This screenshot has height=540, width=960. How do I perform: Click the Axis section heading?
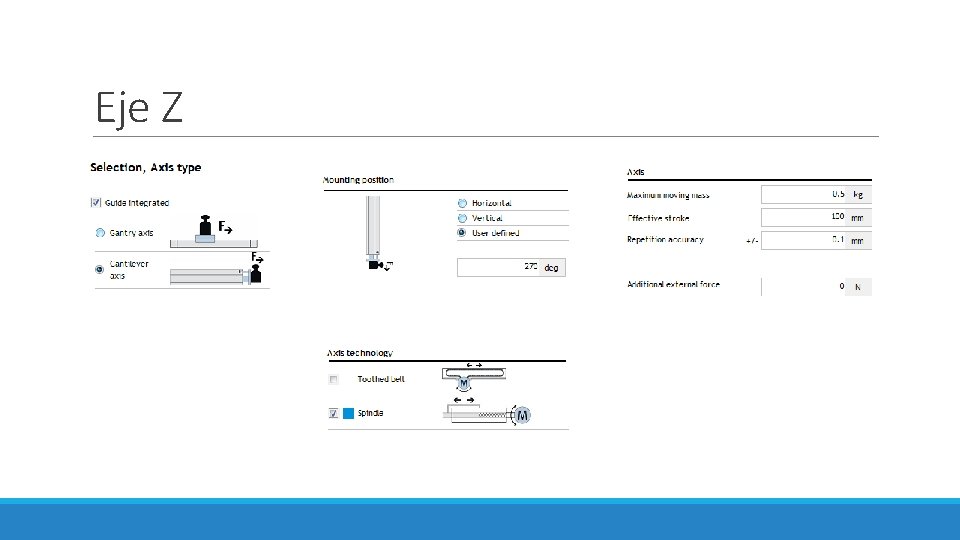pyautogui.click(x=636, y=172)
